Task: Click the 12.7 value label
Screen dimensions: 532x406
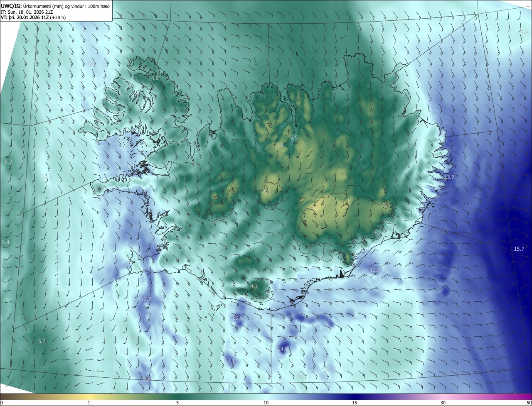Action: click(146, 299)
